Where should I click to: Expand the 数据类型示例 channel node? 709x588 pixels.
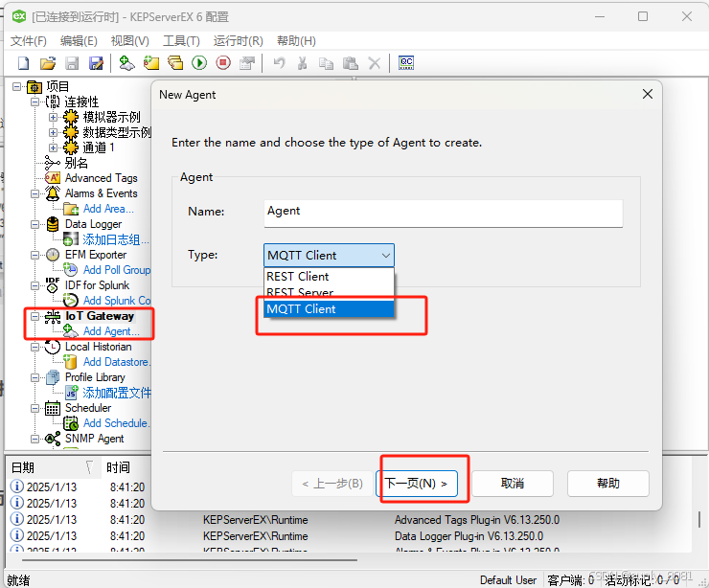[53, 133]
